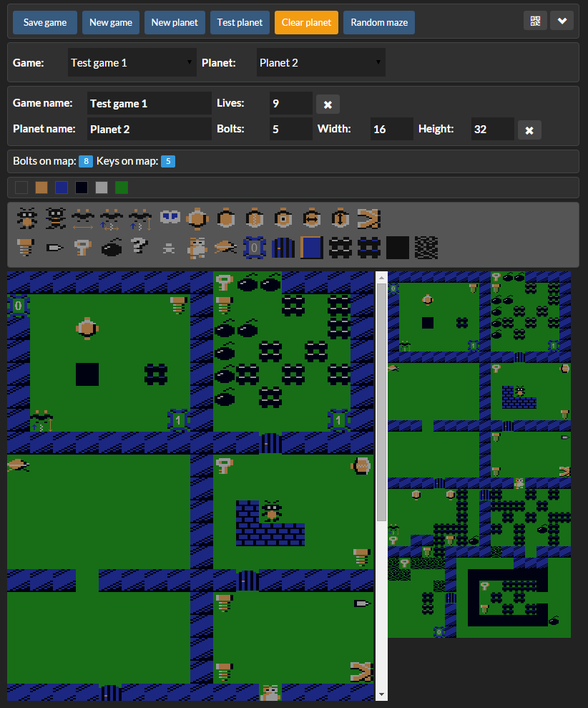This screenshot has height=708, width=588.
Task: Choose the dithered noise pattern tile
Action: pyautogui.click(x=426, y=248)
